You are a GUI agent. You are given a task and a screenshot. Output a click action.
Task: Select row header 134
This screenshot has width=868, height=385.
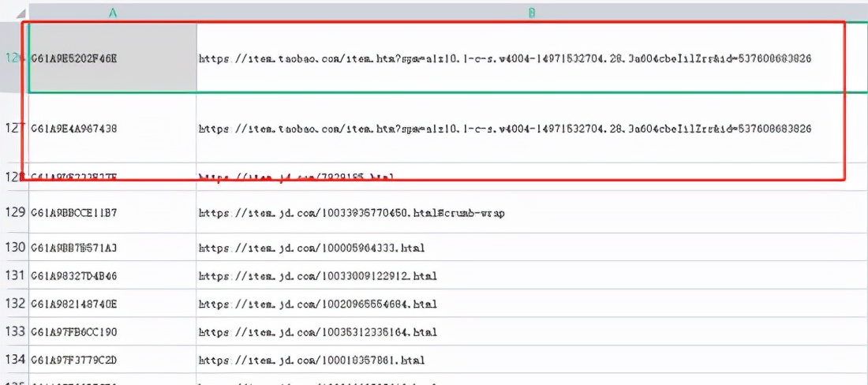14,359
